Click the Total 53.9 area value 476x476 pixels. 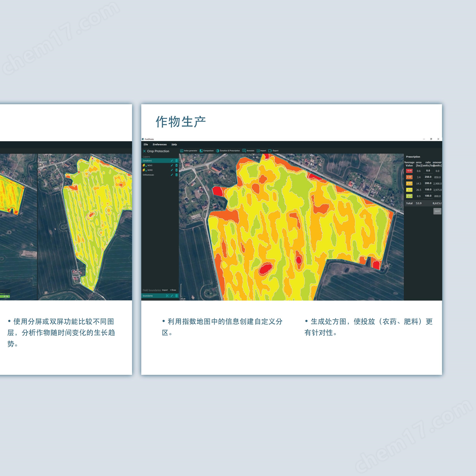coord(419,203)
